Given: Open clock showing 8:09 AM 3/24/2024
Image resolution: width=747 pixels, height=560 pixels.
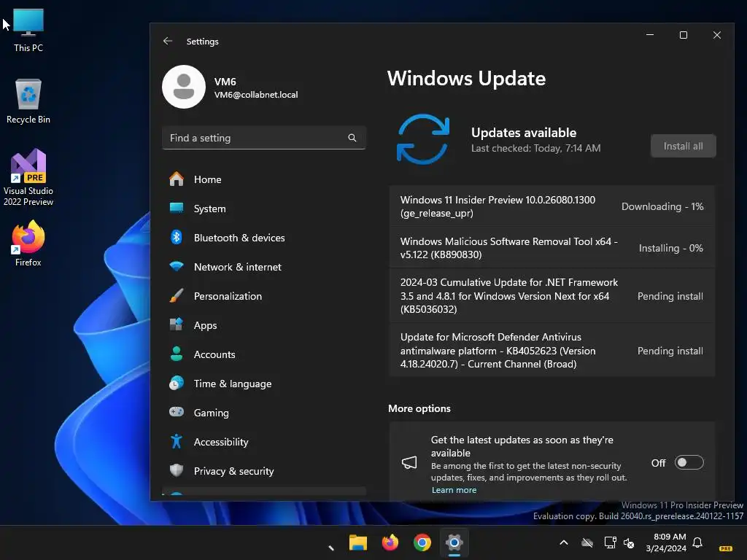Looking at the screenshot, I should coord(666,542).
